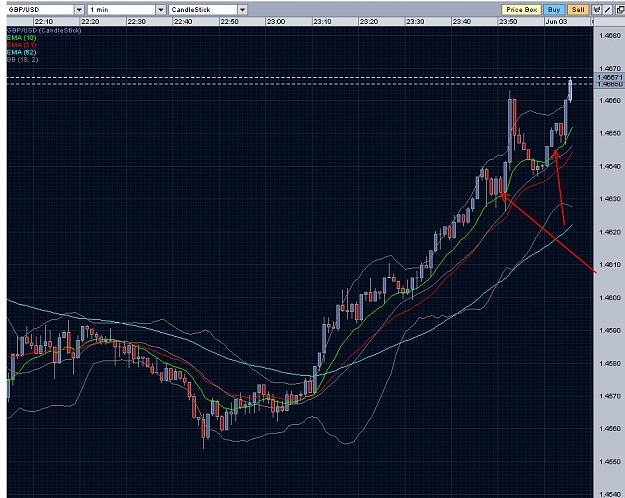Select the GBP/USD (CandleStick) legend label

coord(44,30)
